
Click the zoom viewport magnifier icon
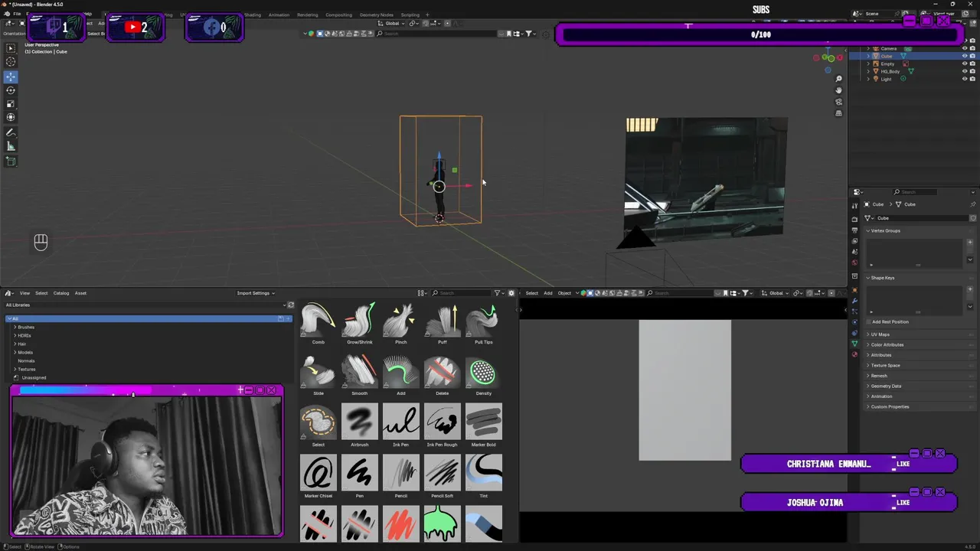[x=839, y=79]
